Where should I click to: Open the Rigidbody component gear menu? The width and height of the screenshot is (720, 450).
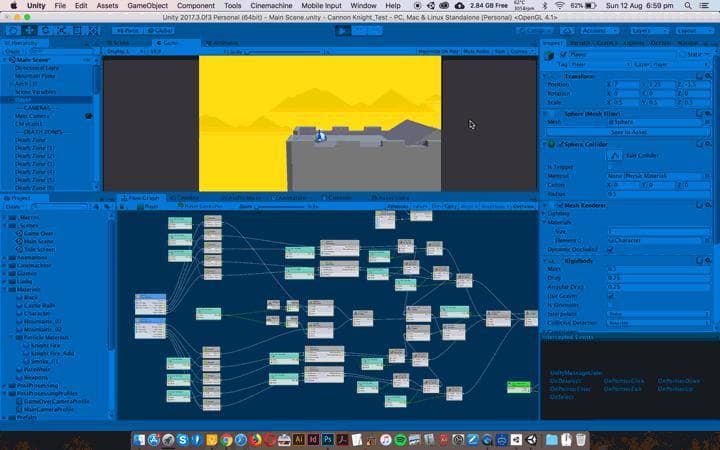(x=708, y=261)
